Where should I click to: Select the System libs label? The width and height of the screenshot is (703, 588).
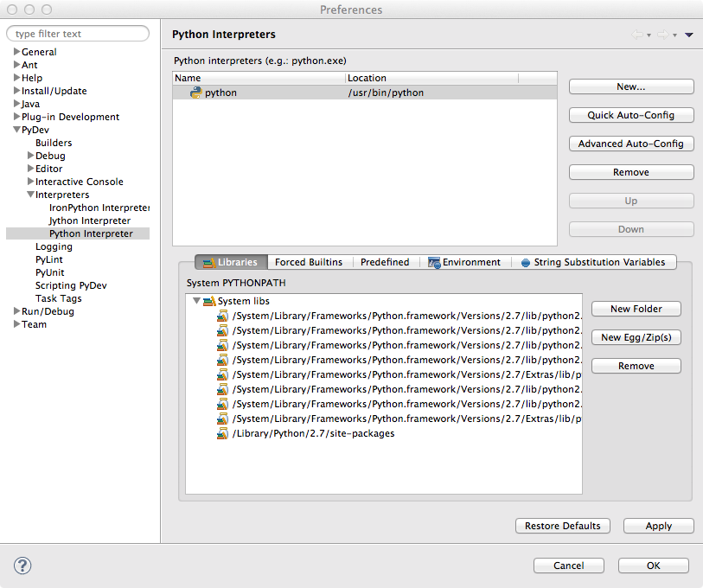244,301
